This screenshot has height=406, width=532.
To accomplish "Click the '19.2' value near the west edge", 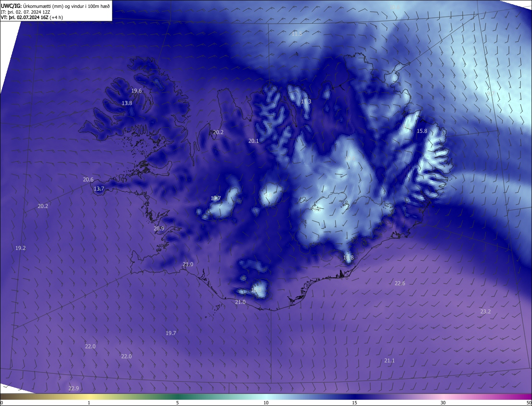I will (x=20, y=248).
